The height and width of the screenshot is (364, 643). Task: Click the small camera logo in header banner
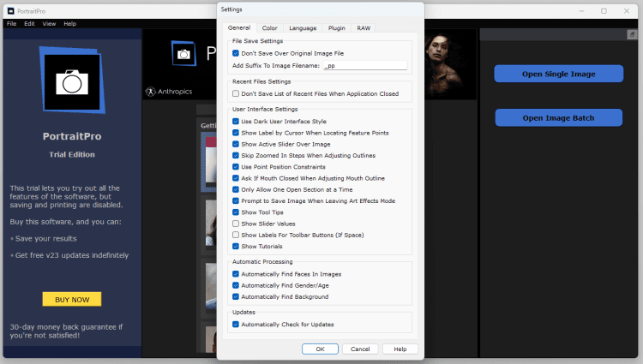[183, 53]
